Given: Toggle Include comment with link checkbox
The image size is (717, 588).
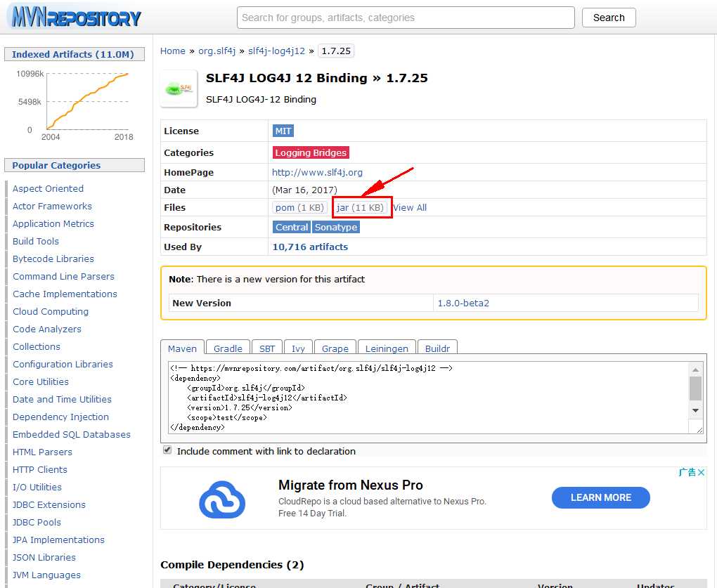Looking at the screenshot, I should coord(167,450).
